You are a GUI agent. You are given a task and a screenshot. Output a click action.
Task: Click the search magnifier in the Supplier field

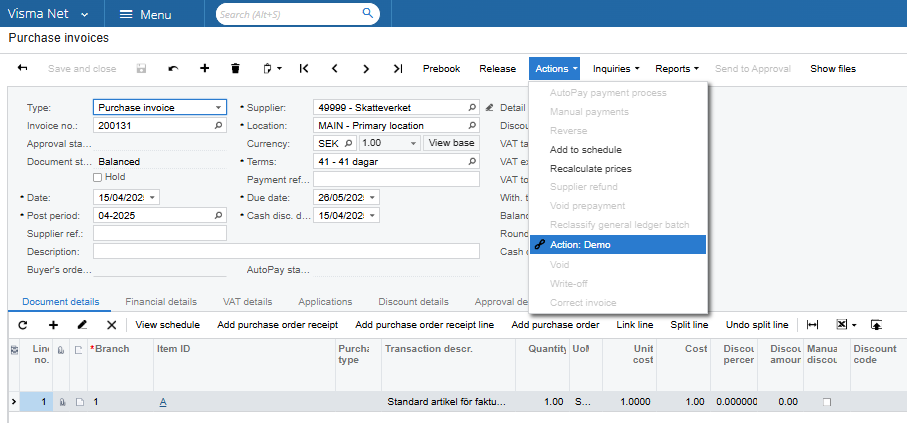coord(472,108)
